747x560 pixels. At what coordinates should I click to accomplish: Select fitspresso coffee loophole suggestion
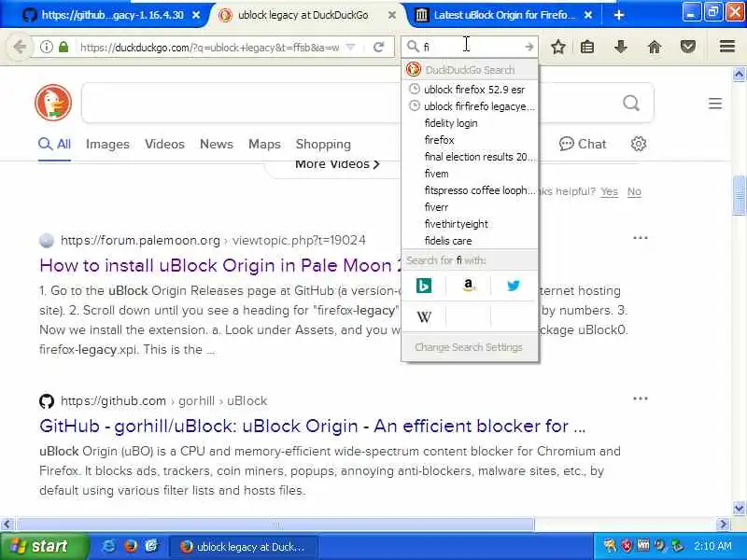[471, 190]
